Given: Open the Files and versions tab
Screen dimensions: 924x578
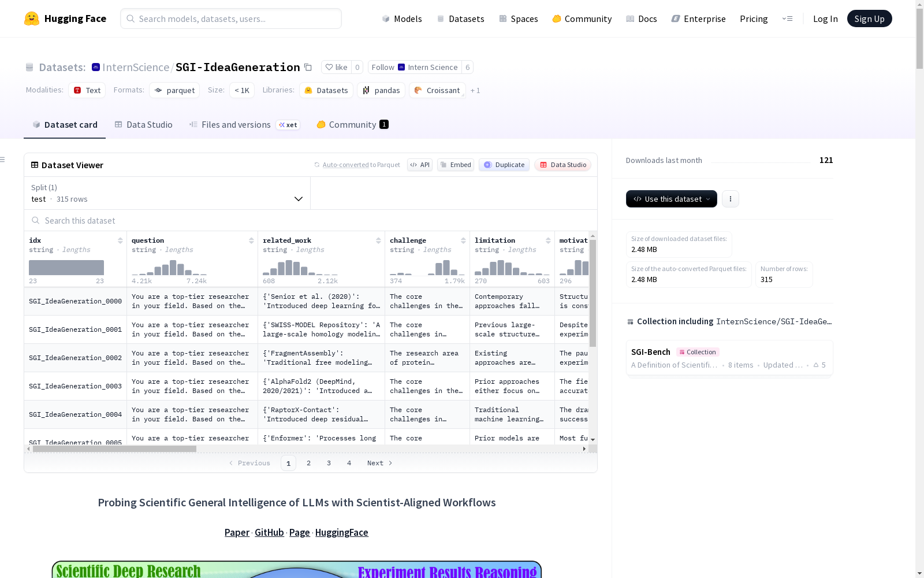Looking at the screenshot, I should point(244,125).
